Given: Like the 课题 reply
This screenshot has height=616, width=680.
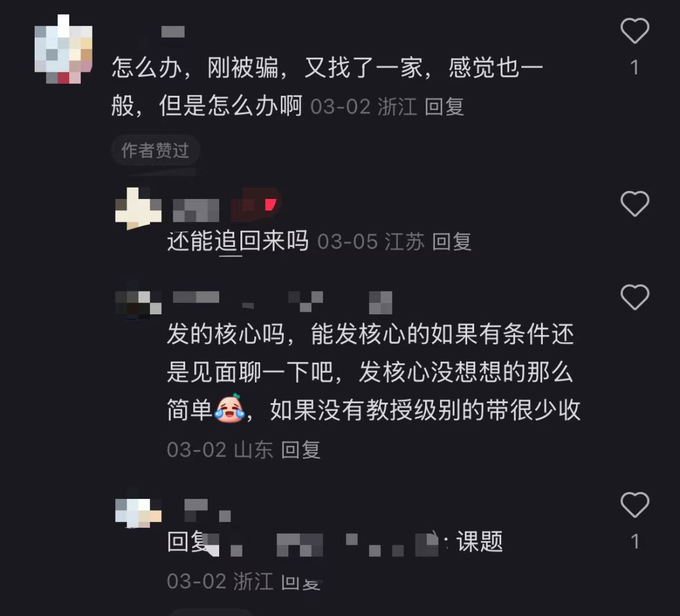Looking at the screenshot, I should click(635, 505).
